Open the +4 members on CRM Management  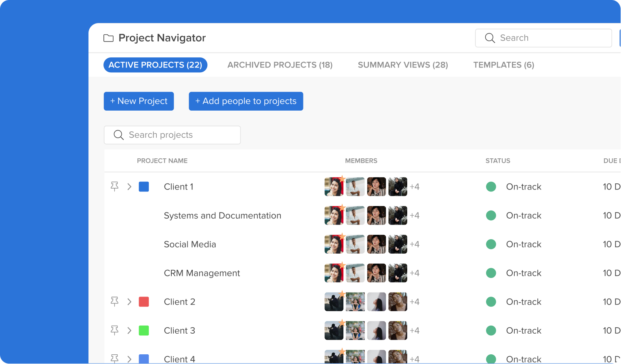point(415,273)
